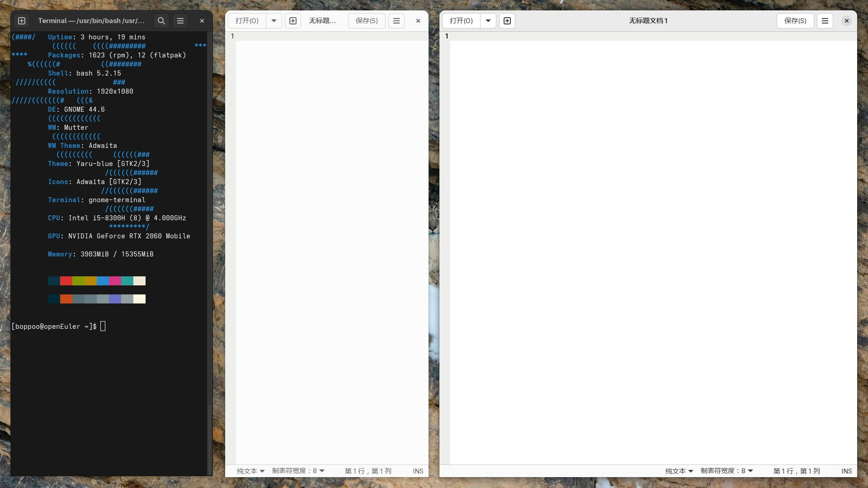This screenshot has width=868, height=488.
Task: Close the wide 无标题文档 1 window
Action: click(x=847, y=21)
